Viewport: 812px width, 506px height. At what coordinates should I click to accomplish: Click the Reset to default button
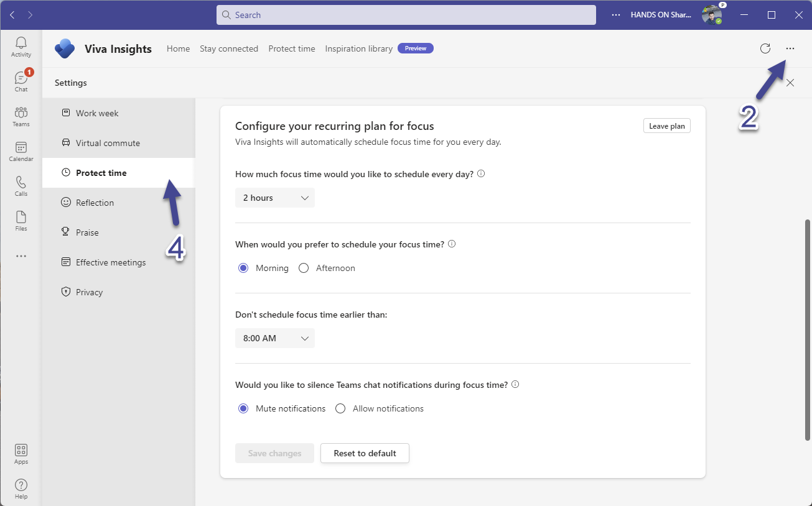point(365,453)
